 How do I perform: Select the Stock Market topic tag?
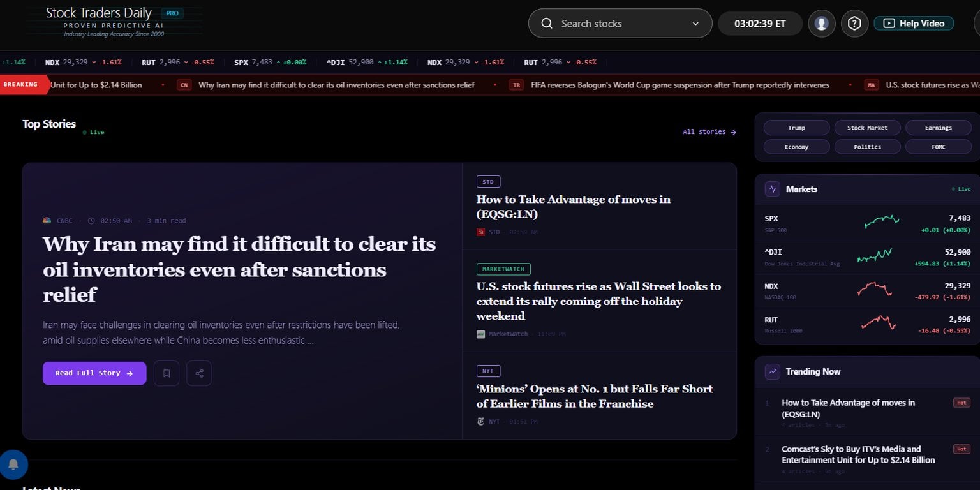pos(867,128)
